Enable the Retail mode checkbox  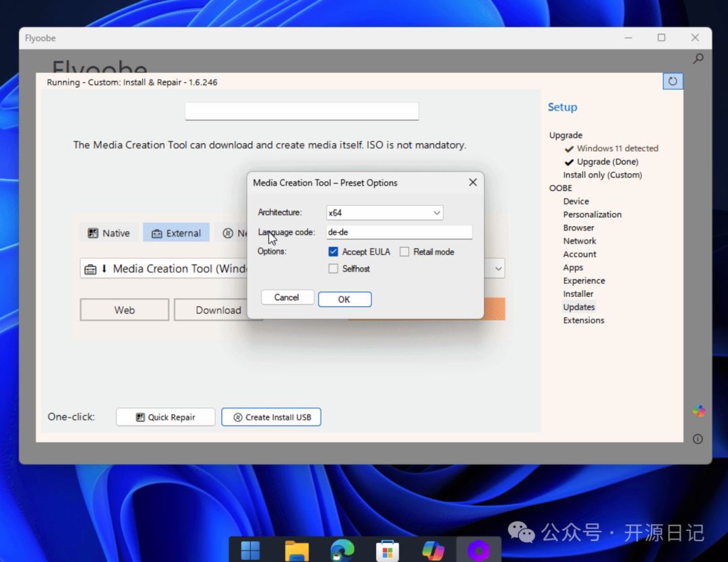click(x=404, y=252)
